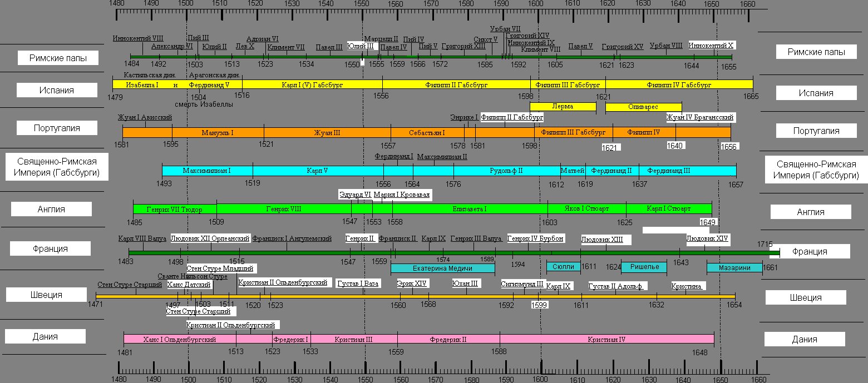Click the Фредерик II pink segment
The width and height of the screenshot is (868, 383).
click(448, 339)
